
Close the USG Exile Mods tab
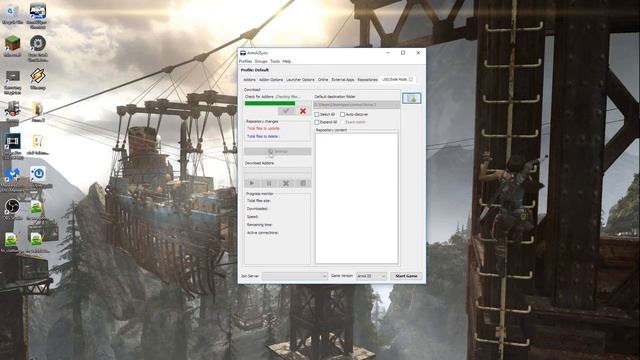[411, 79]
